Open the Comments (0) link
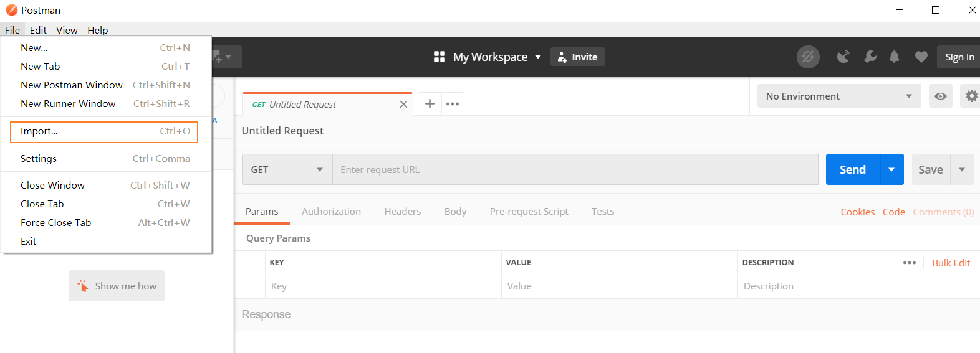This screenshot has width=980, height=353. 943,212
